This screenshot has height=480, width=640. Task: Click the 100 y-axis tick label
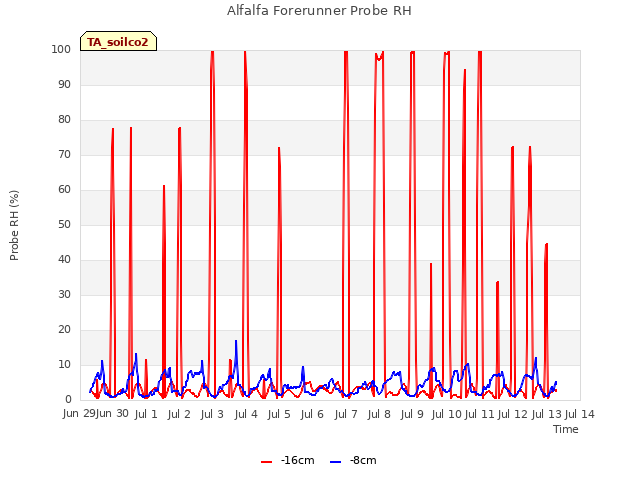61,49
